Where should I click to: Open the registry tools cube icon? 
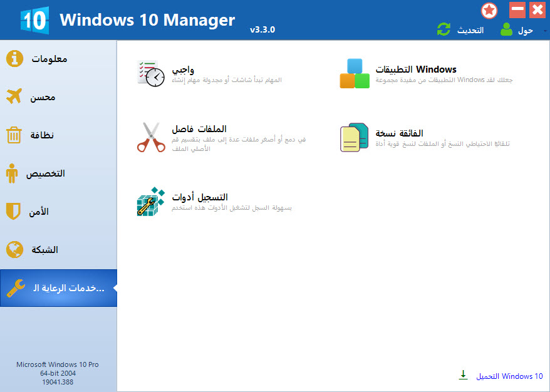(x=151, y=201)
